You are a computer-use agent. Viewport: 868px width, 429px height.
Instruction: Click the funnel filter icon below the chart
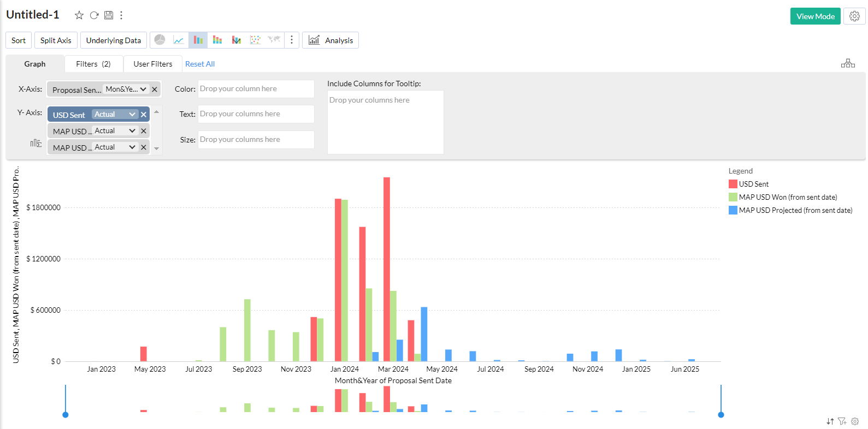tap(842, 421)
